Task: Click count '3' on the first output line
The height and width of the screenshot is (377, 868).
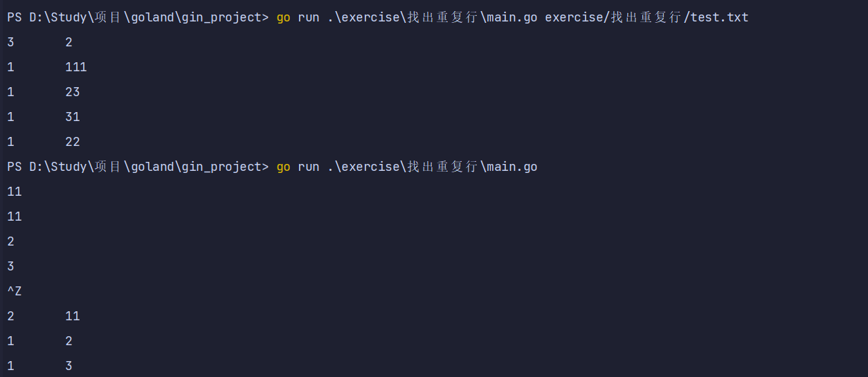Action: click(10, 42)
